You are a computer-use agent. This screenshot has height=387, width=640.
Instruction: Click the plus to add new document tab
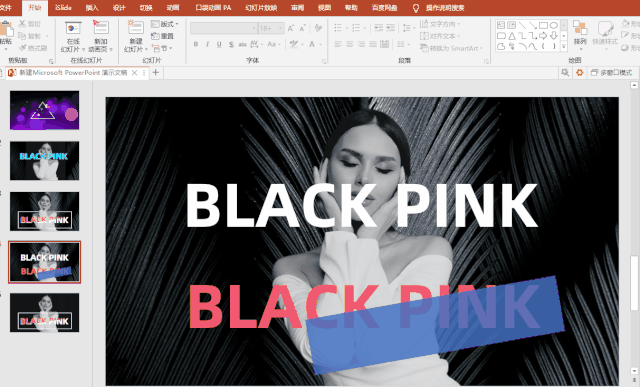pyautogui.click(x=156, y=73)
